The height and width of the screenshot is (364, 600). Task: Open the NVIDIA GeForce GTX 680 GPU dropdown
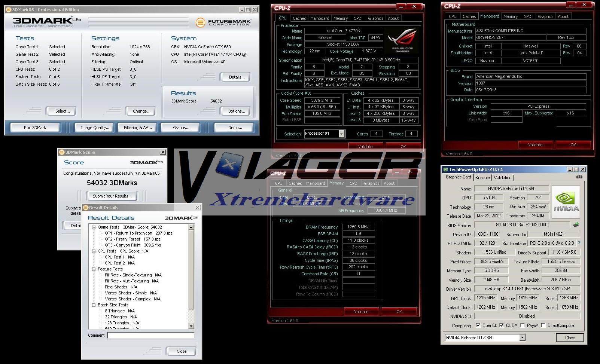click(x=522, y=337)
